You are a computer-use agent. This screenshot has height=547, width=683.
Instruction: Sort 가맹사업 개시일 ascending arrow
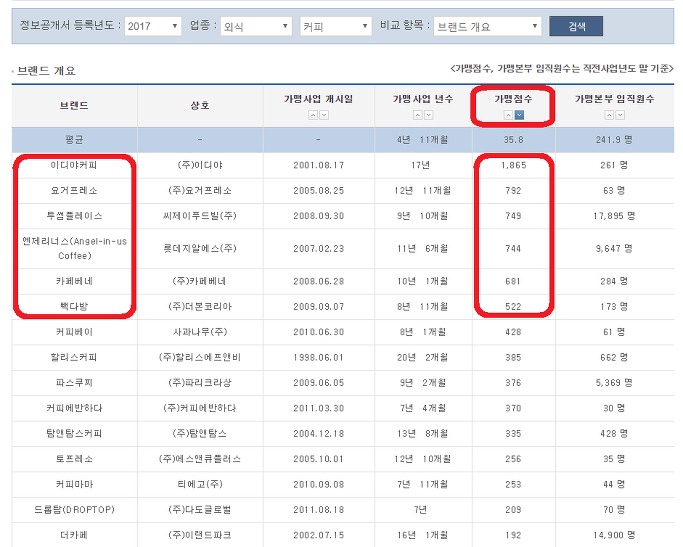click(313, 115)
